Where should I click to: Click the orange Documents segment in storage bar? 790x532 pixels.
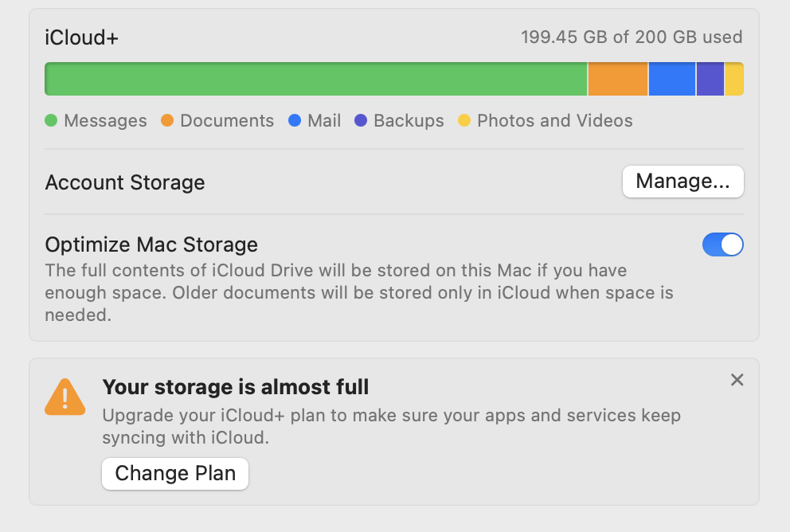tap(618, 79)
